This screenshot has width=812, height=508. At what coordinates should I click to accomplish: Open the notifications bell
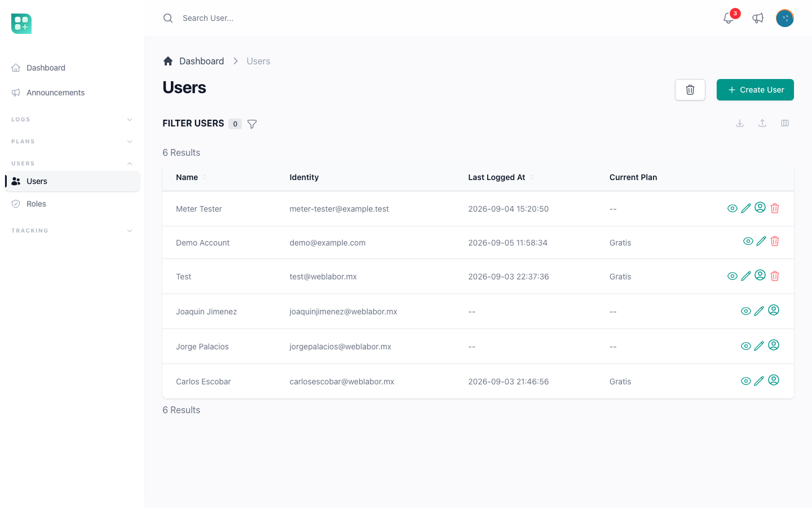point(729,18)
